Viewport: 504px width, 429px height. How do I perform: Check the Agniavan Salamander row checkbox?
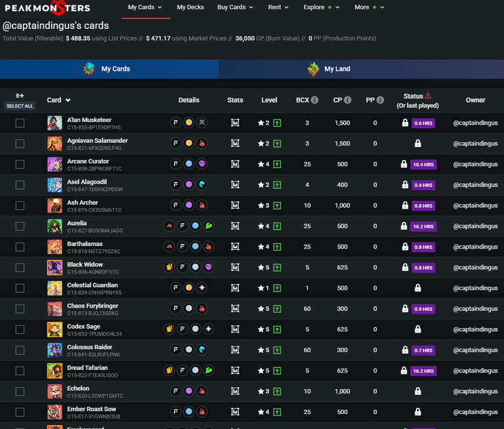coord(20,144)
